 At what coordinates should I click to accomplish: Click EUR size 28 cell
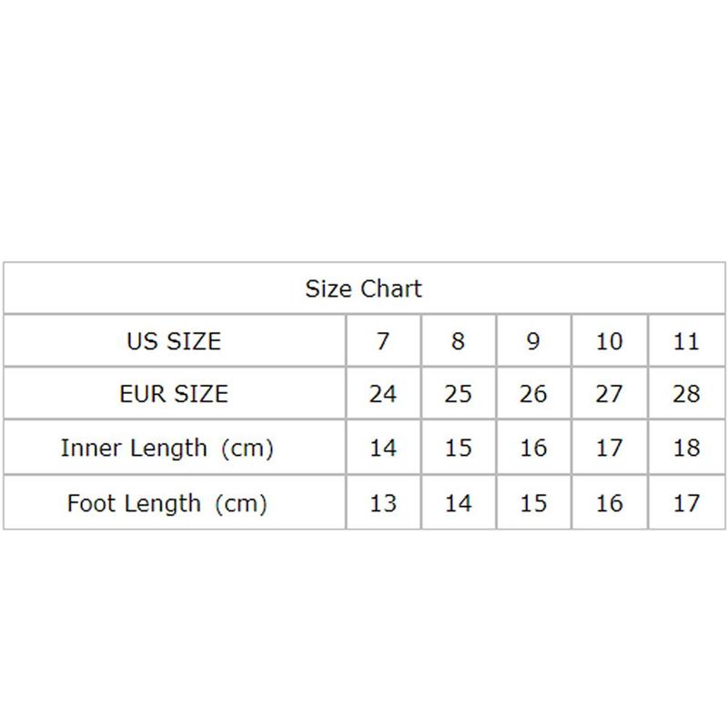pyautogui.click(x=687, y=394)
